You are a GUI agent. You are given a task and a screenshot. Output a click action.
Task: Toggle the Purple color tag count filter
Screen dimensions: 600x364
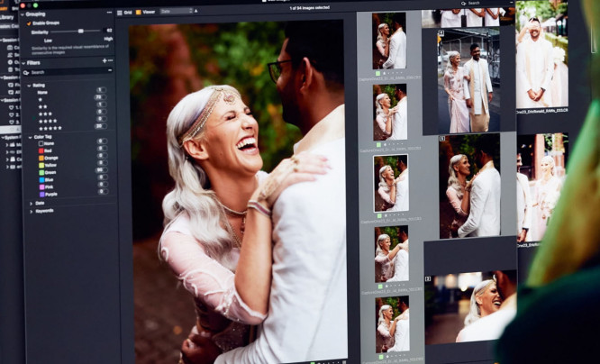(x=103, y=191)
